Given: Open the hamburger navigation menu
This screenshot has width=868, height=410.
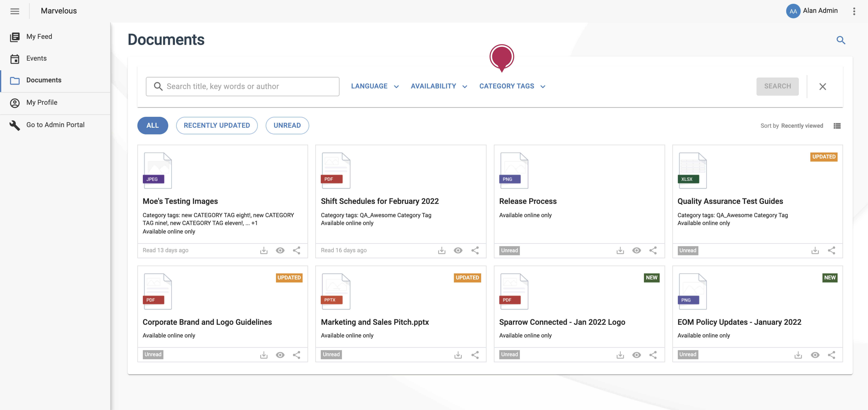Looking at the screenshot, I should pyautogui.click(x=15, y=11).
